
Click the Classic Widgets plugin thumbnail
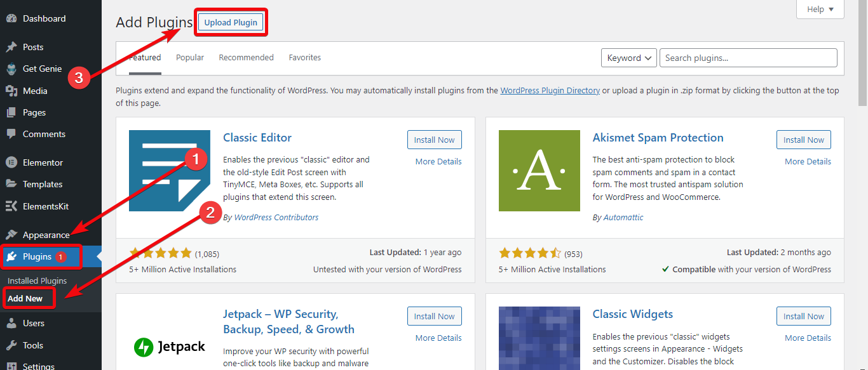pyautogui.click(x=539, y=338)
